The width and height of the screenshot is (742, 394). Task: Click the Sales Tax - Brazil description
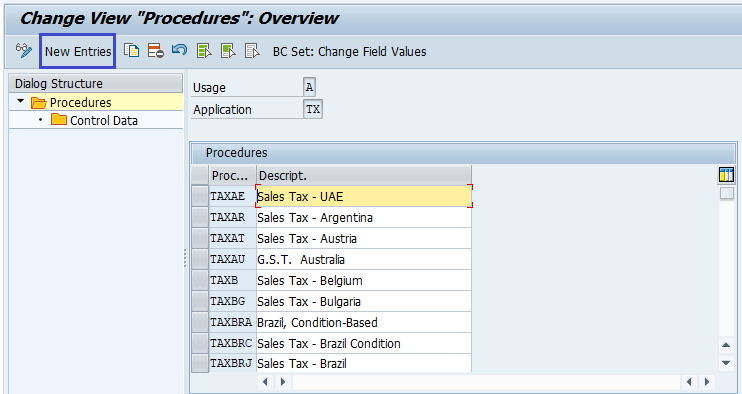364,363
